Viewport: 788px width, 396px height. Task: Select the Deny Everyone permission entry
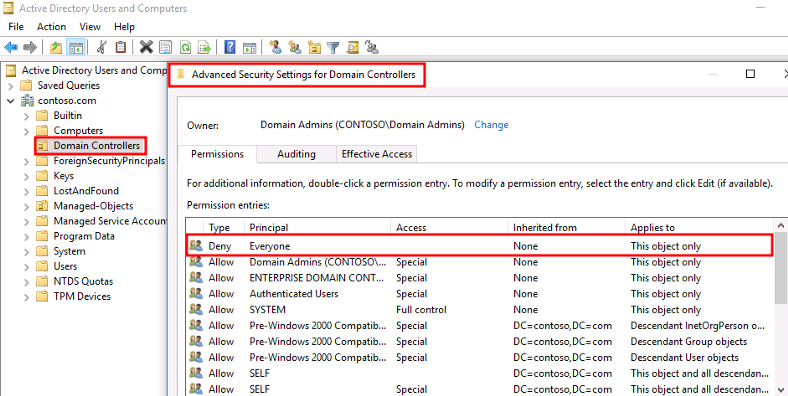click(480, 246)
